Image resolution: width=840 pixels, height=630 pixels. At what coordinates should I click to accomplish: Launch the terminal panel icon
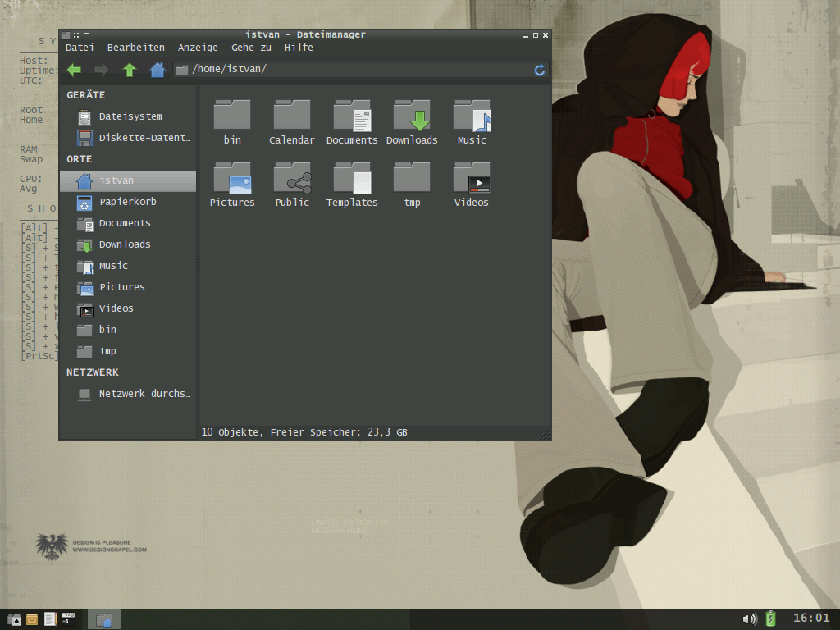68,619
